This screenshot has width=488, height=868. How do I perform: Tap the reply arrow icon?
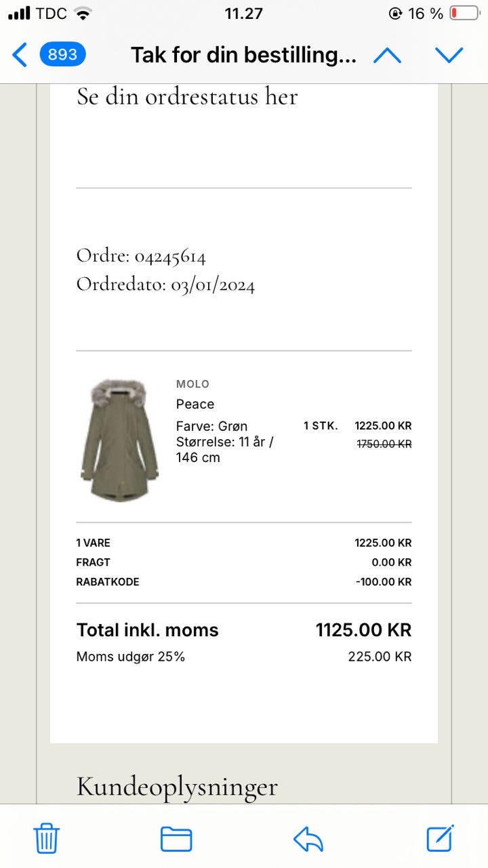pos(308,839)
